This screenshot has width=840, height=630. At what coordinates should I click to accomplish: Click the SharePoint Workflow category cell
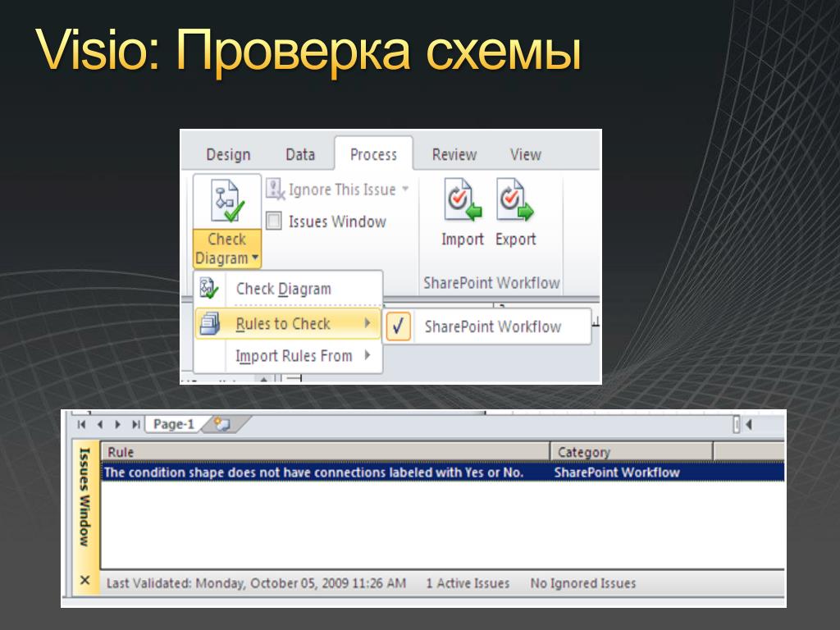(617, 472)
